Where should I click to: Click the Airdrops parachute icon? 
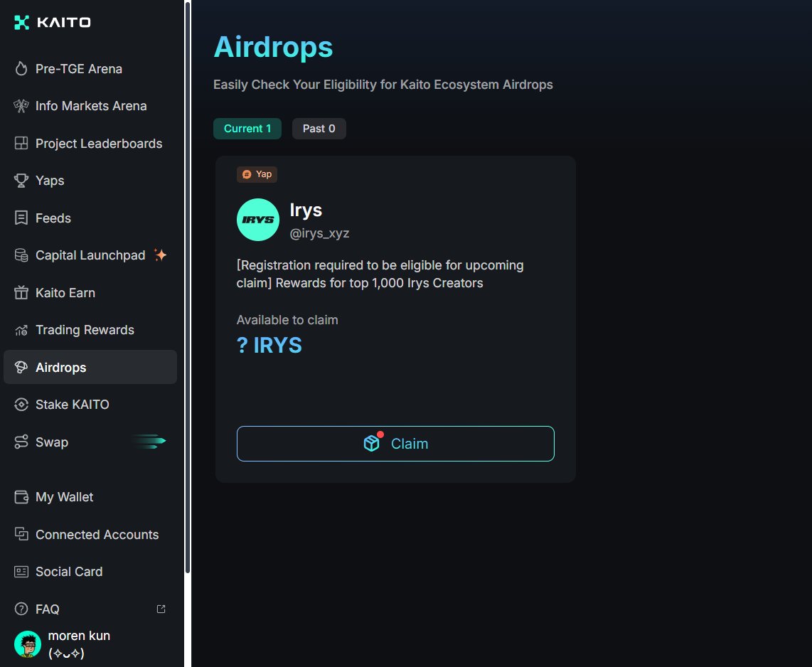pyautogui.click(x=21, y=367)
